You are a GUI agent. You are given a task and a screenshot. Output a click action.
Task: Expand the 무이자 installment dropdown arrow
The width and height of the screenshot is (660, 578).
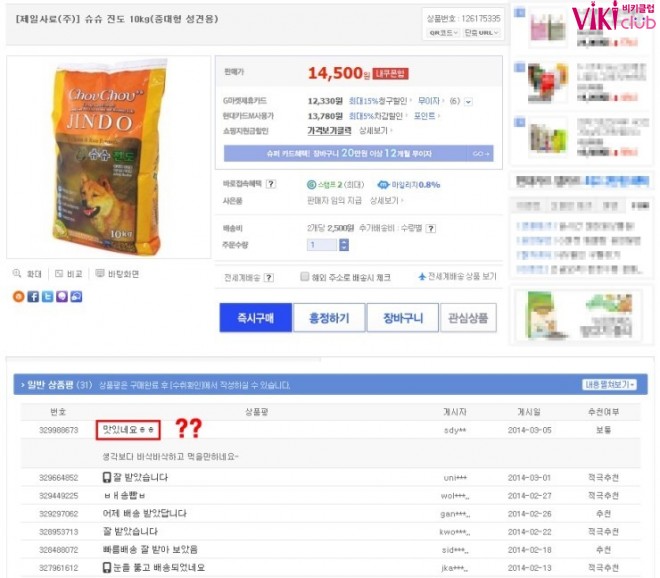click(x=468, y=101)
